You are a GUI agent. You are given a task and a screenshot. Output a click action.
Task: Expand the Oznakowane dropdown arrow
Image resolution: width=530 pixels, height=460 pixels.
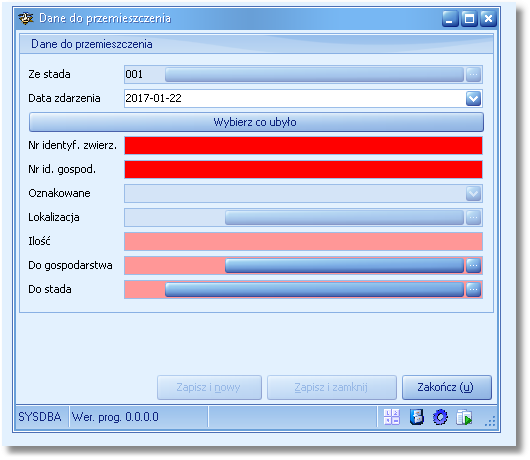point(473,194)
